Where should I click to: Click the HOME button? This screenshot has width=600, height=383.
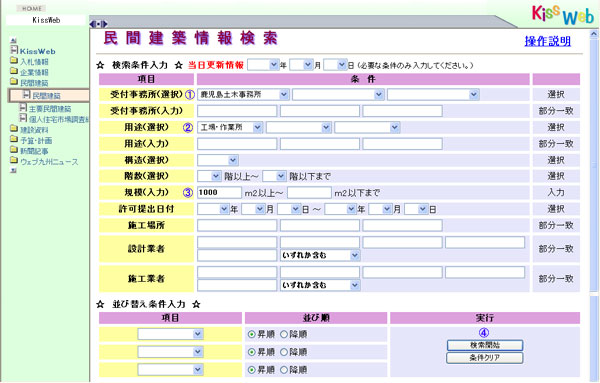[x=31, y=8]
